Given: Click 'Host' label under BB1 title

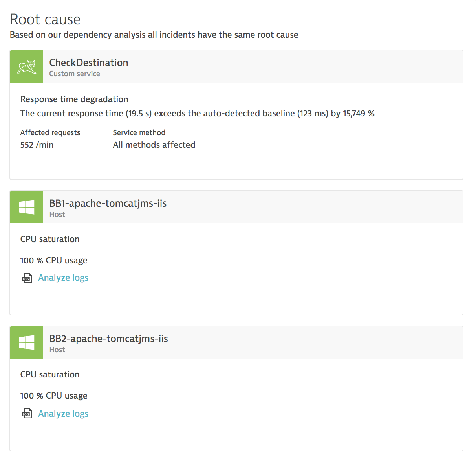Looking at the screenshot, I should pyautogui.click(x=57, y=215).
